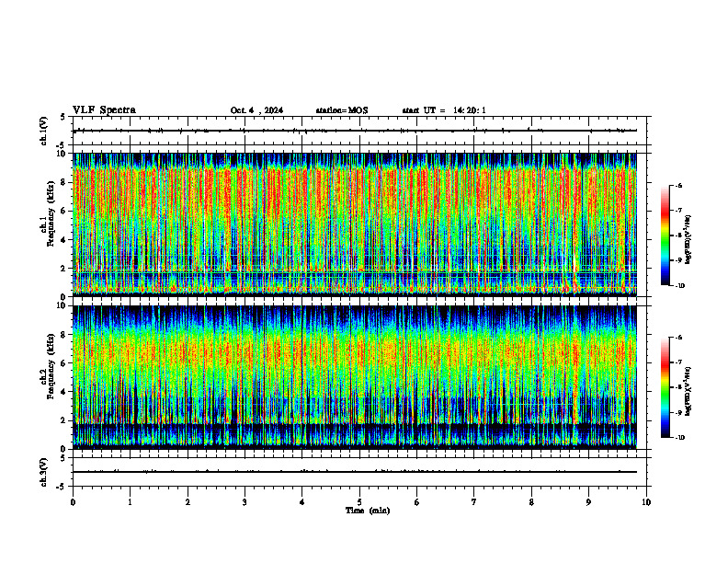Click the time axis tick label "3"
Screen dimensions: 728x563
click(245, 502)
